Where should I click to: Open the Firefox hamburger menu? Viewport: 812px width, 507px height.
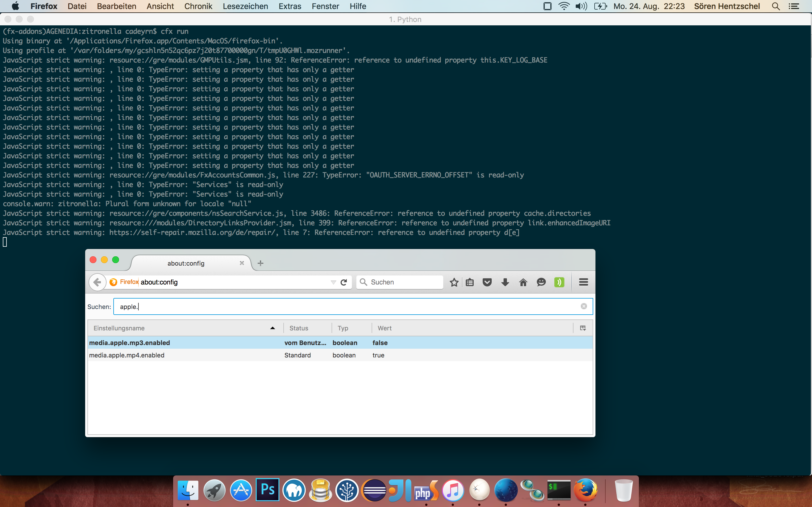pyautogui.click(x=584, y=282)
